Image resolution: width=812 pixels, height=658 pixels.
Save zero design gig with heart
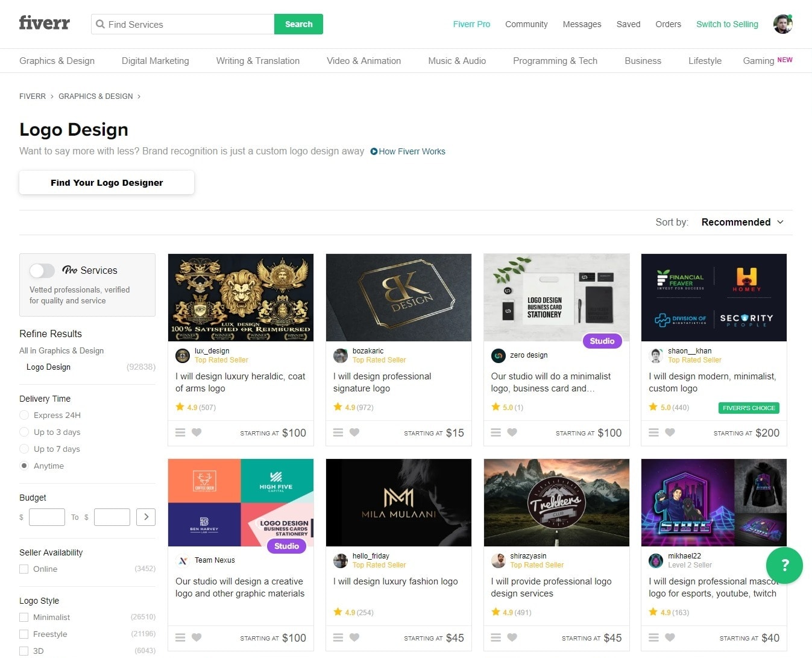(512, 432)
